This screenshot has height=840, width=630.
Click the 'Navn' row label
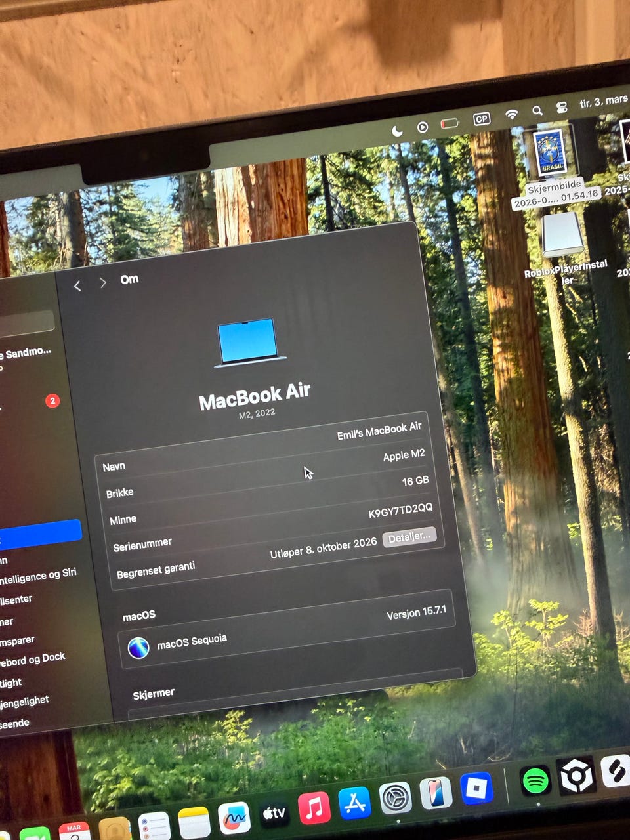coord(114,467)
